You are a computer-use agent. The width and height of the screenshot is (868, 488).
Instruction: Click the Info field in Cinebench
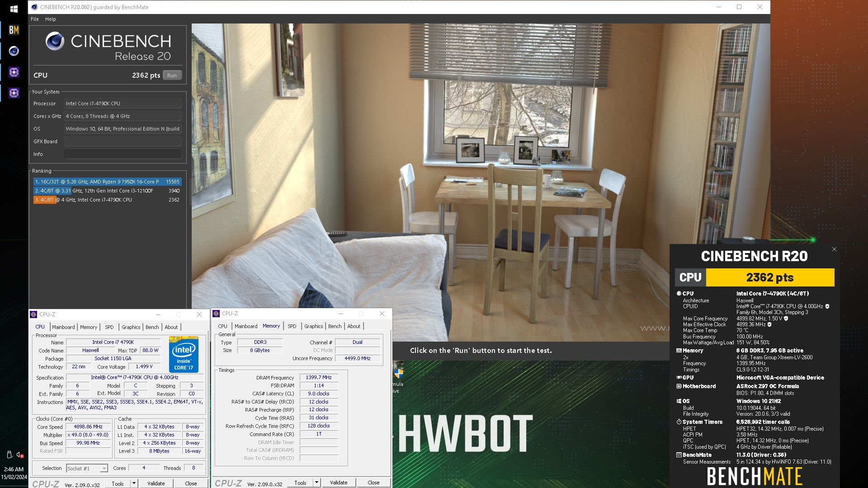click(x=123, y=154)
